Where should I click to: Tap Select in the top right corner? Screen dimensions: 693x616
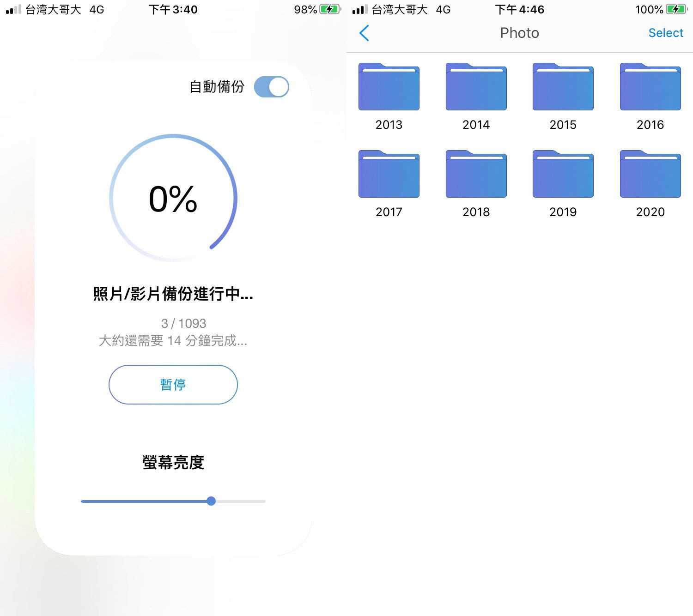(x=666, y=33)
